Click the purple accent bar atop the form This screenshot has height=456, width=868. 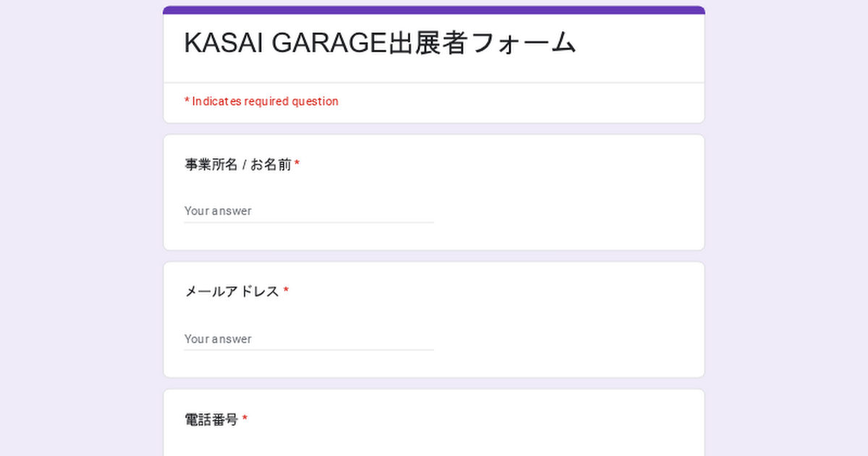tap(434, 10)
